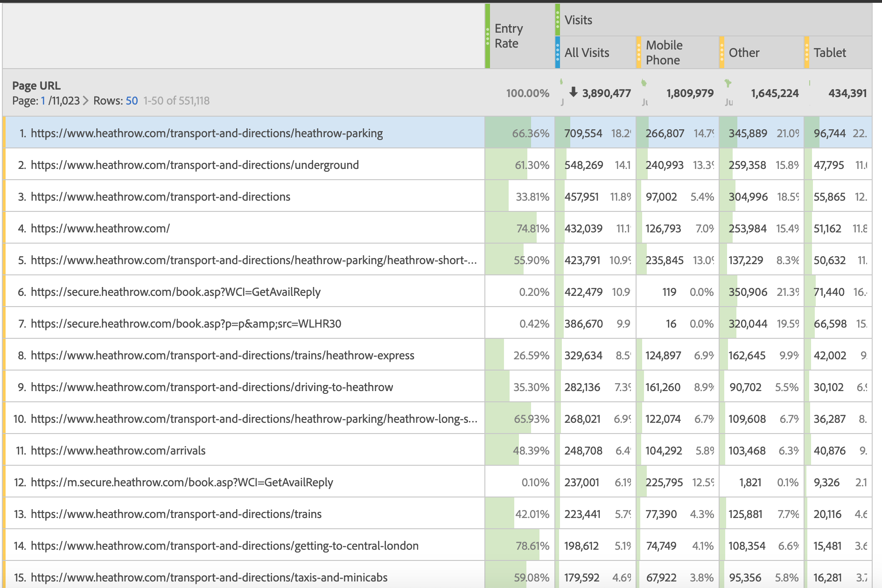The image size is (882, 588).
Task: Click the 78.61% entry rate cell
Action: point(532,546)
